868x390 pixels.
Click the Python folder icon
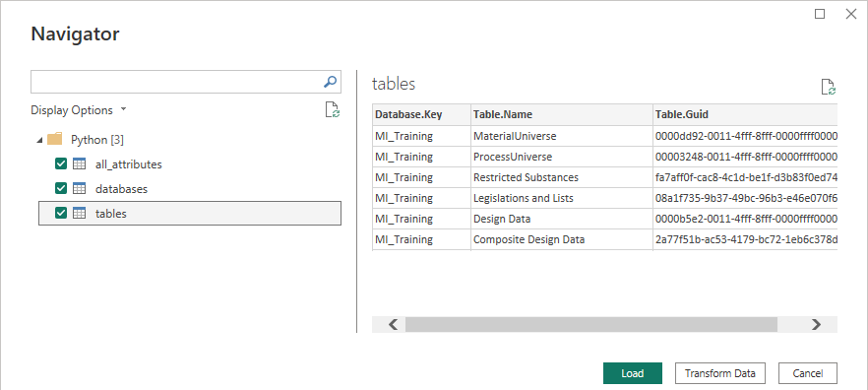55,139
